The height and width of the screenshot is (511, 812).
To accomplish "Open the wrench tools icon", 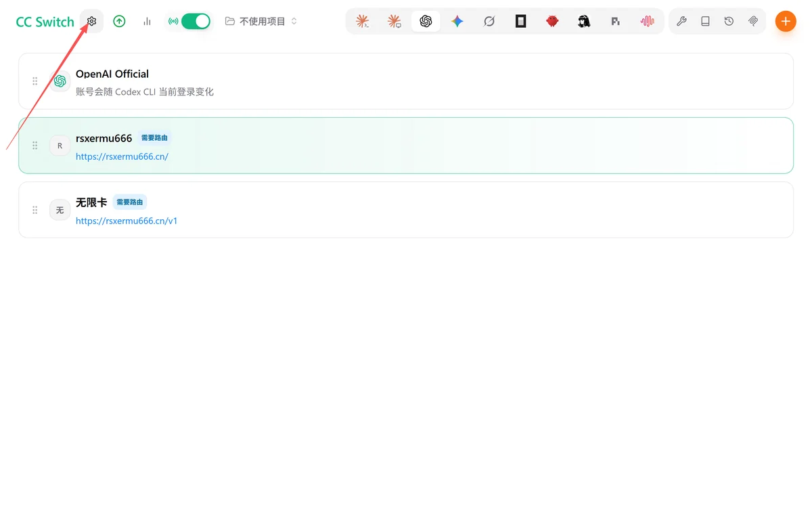I will point(681,21).
